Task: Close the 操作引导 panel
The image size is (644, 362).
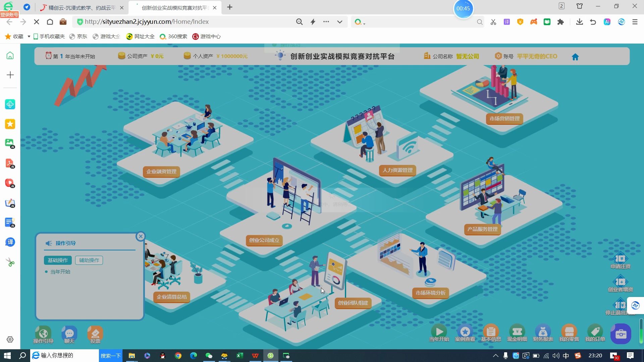Action: click(141, 236)
